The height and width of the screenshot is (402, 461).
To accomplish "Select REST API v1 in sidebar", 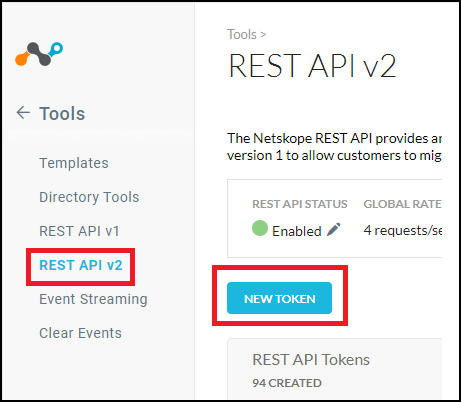I will 79,231.
